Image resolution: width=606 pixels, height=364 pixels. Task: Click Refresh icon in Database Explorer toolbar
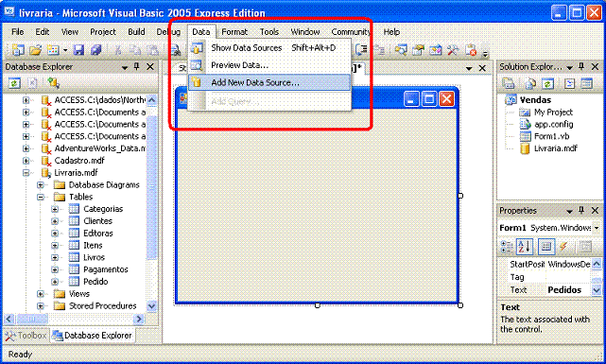[x=15, y=83]
